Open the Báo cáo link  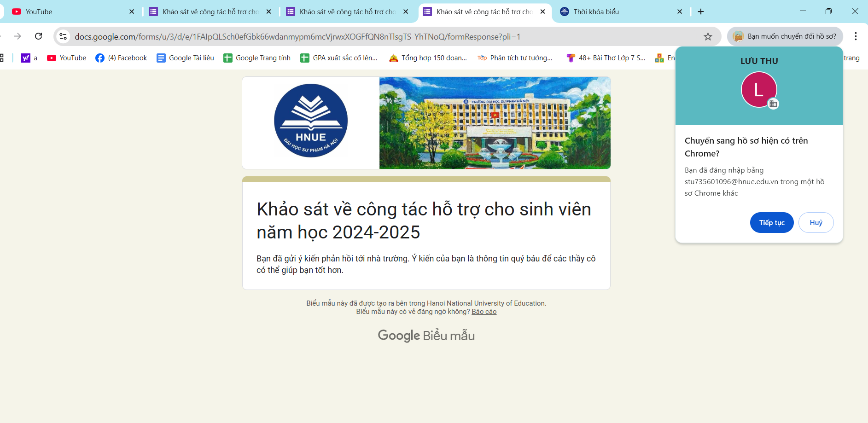[484, 312]
